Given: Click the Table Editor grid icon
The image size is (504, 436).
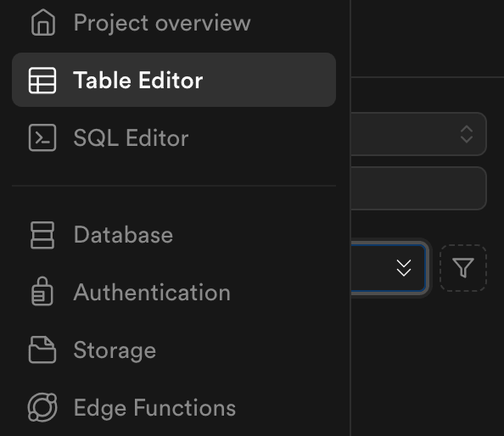Looking at the screenshot, I should click(x=42, y=81).
